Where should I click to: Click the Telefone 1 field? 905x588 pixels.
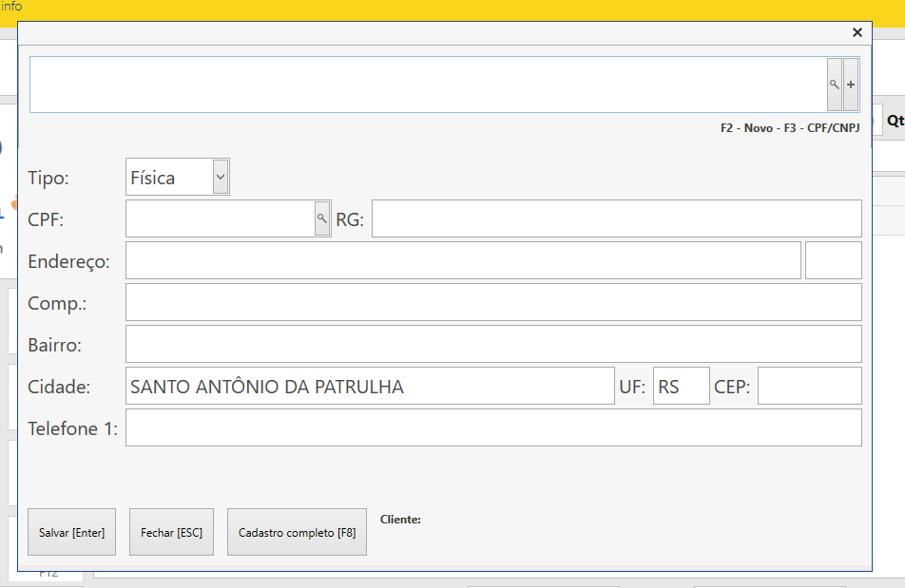tap(493, 427)
